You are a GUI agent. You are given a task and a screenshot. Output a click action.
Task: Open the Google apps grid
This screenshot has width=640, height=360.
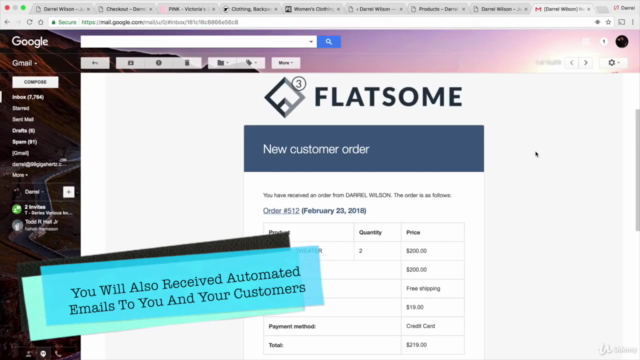point(586,42)
